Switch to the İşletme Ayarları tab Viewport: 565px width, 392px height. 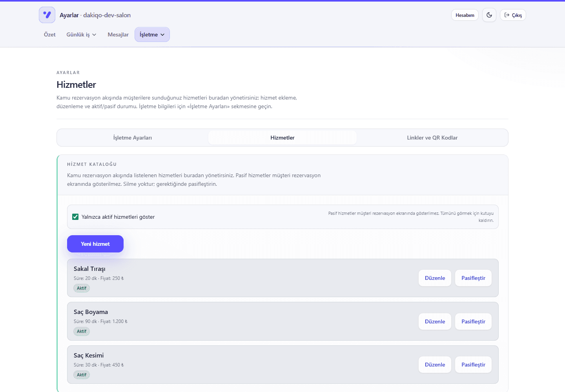(x=133, y=138)
